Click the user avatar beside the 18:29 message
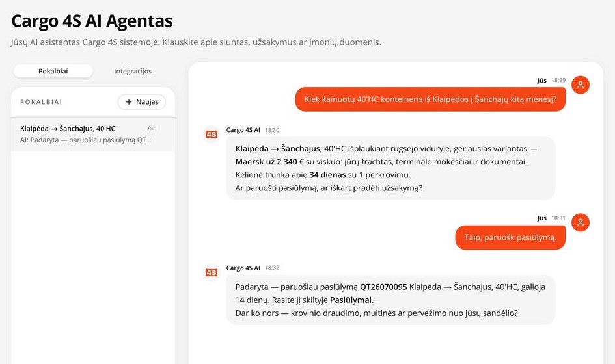This screenshot has width=615, height=364. point(581,85)
